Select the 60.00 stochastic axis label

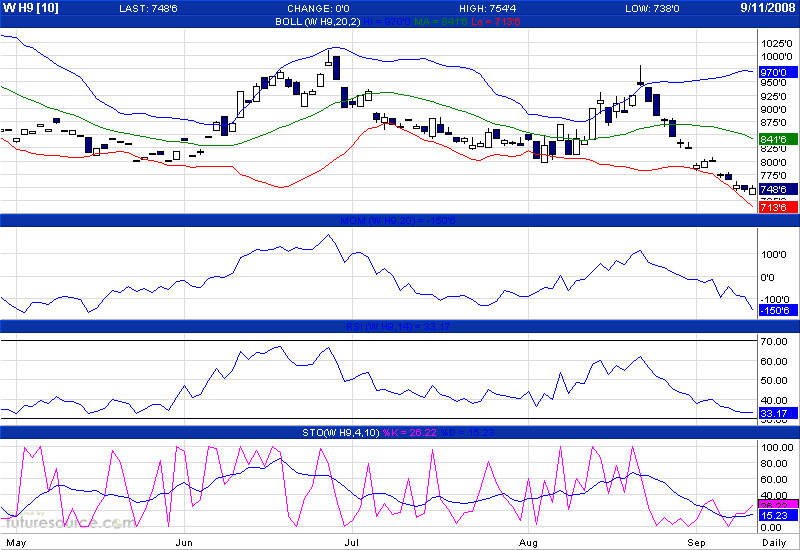point(774,480)
